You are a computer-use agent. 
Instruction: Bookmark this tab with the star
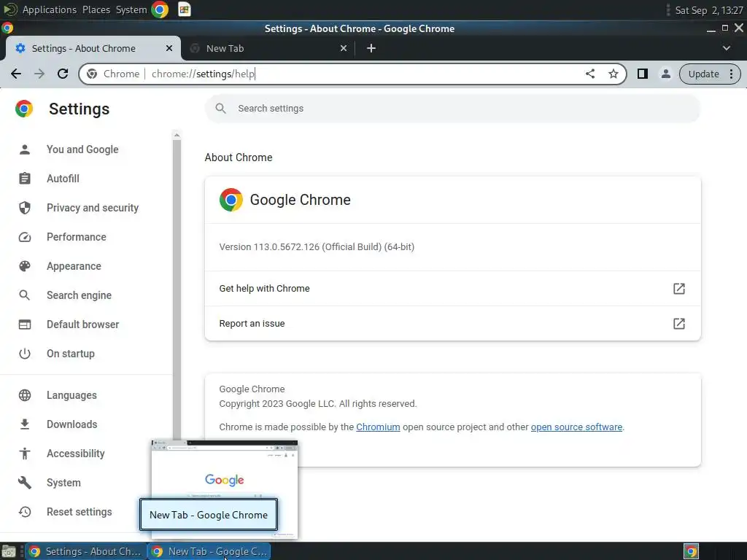pos(613,74)
